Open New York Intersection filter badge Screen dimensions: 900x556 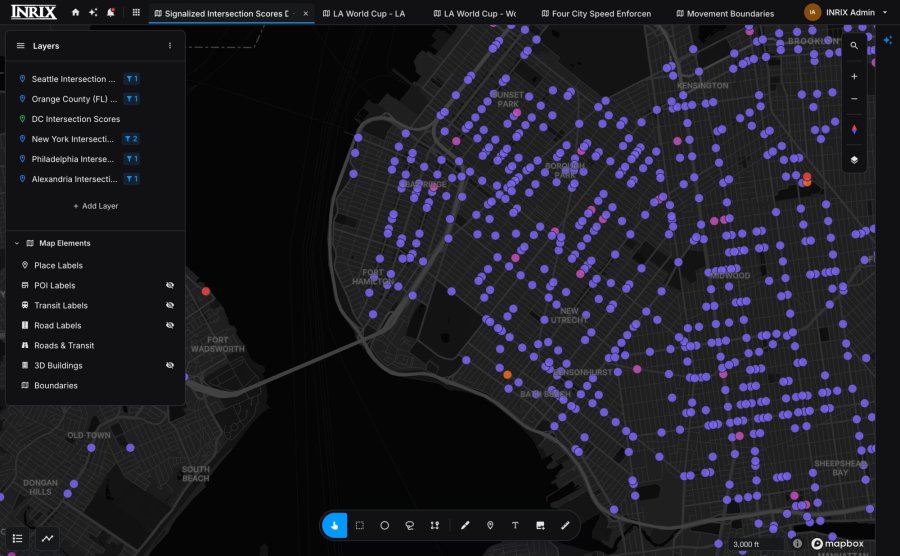click(x=131, y=139)
